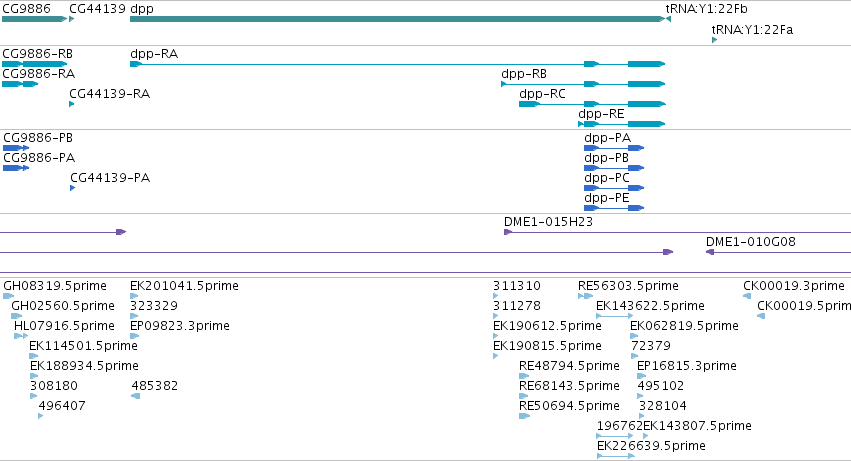This screenshot has width=851, height=461.
Task: Select the dpp-RA transcript label
Action: tap(154, 54)
